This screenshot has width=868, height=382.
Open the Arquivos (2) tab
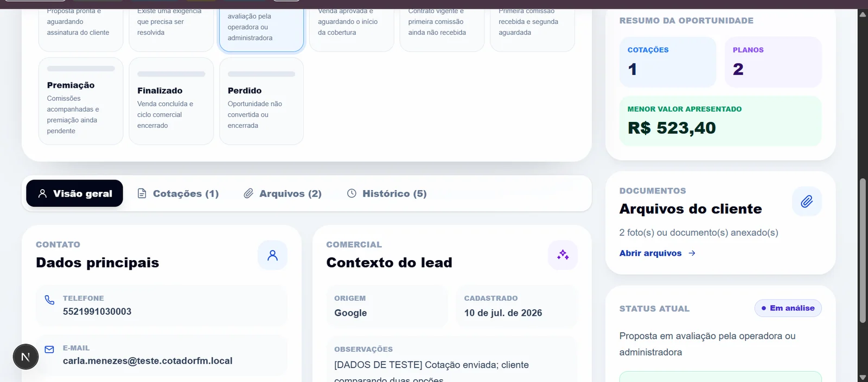click(x=283, y=193)
